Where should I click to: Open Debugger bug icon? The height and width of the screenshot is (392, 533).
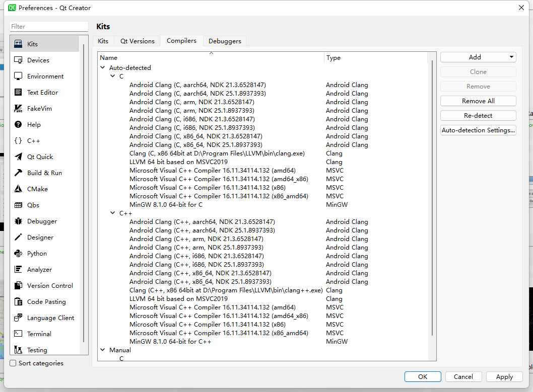tap(18, 221)
